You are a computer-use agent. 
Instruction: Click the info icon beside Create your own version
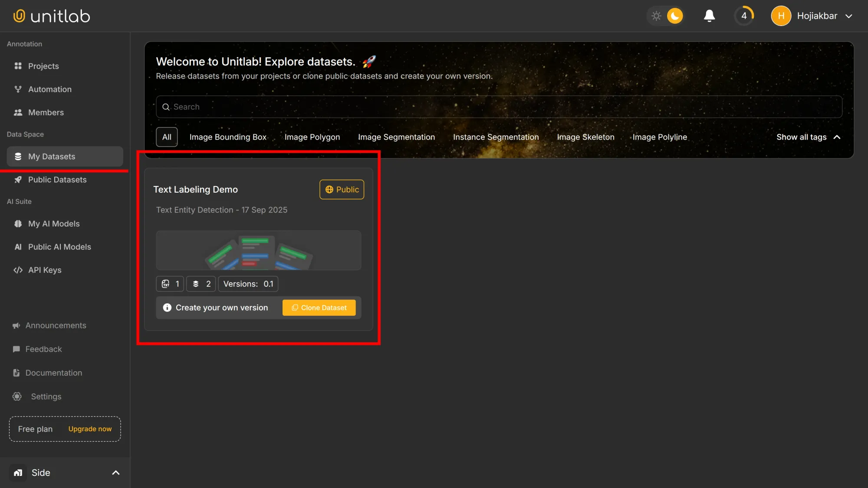coord(167,308)
